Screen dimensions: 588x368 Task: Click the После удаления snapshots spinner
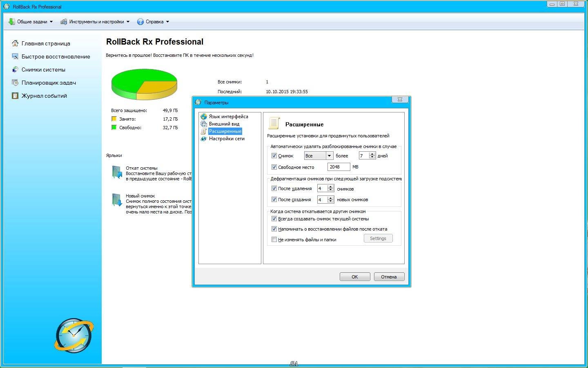pos(331,188)
